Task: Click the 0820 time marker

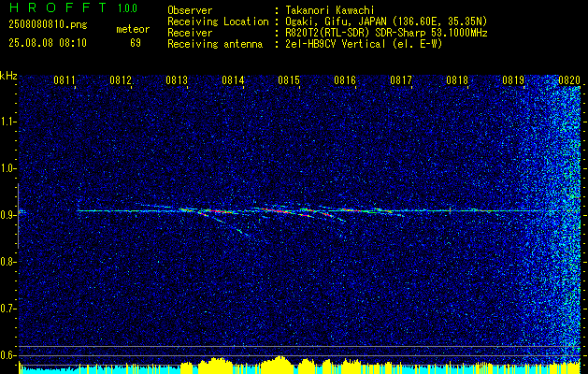Action: 569,79
